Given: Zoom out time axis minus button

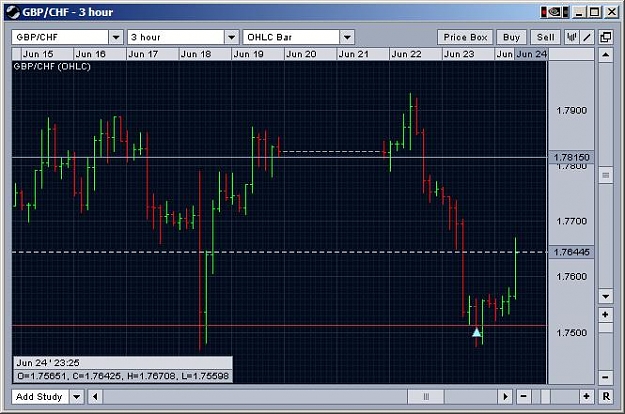Looking at the screenshot, I should (523, 396).
